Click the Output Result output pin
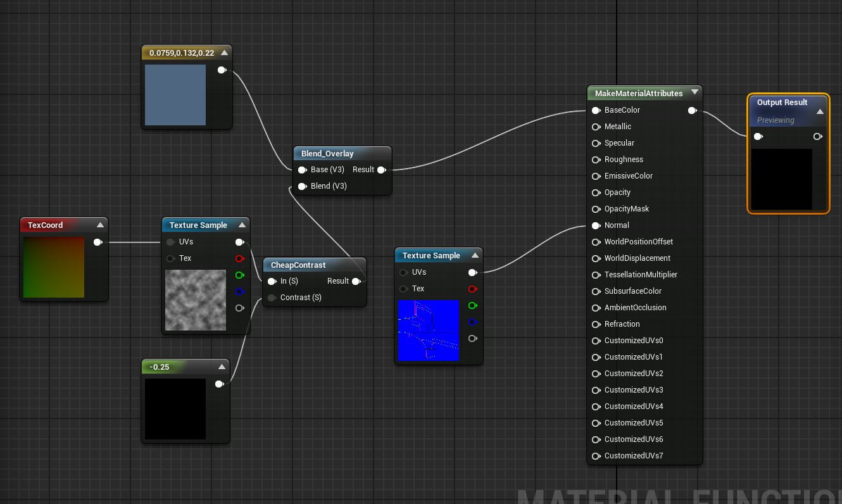 (x=817, y=136)
